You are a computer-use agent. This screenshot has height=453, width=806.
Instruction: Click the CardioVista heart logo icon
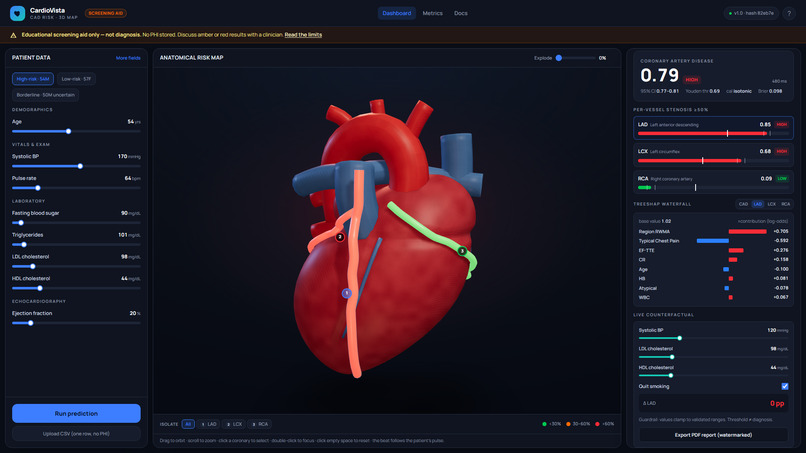pos(17,13)
